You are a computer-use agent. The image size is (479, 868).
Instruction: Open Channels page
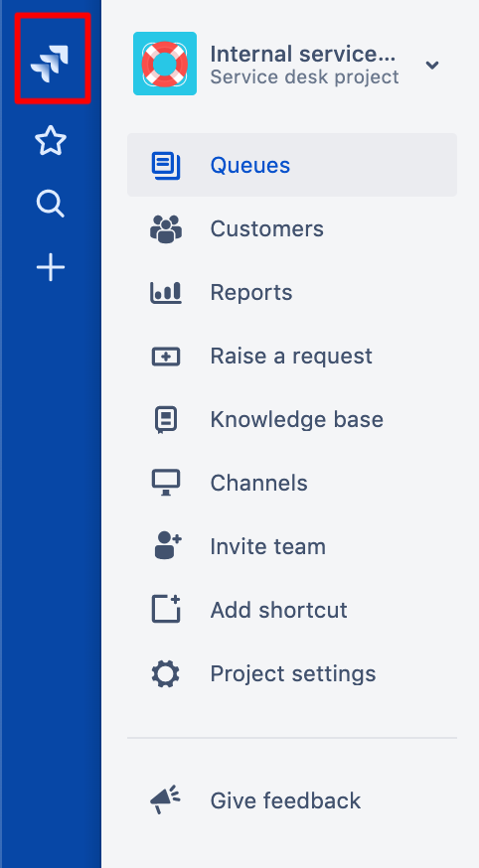point(258,483)
